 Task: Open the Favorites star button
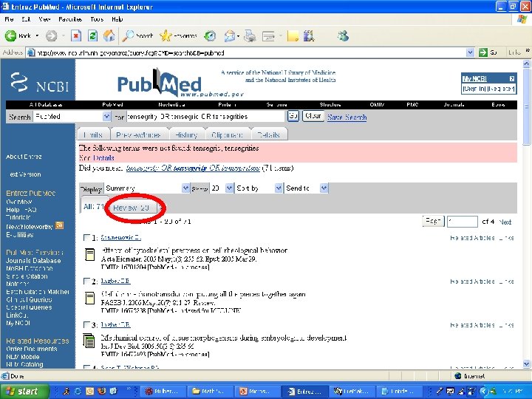point(178,35)
